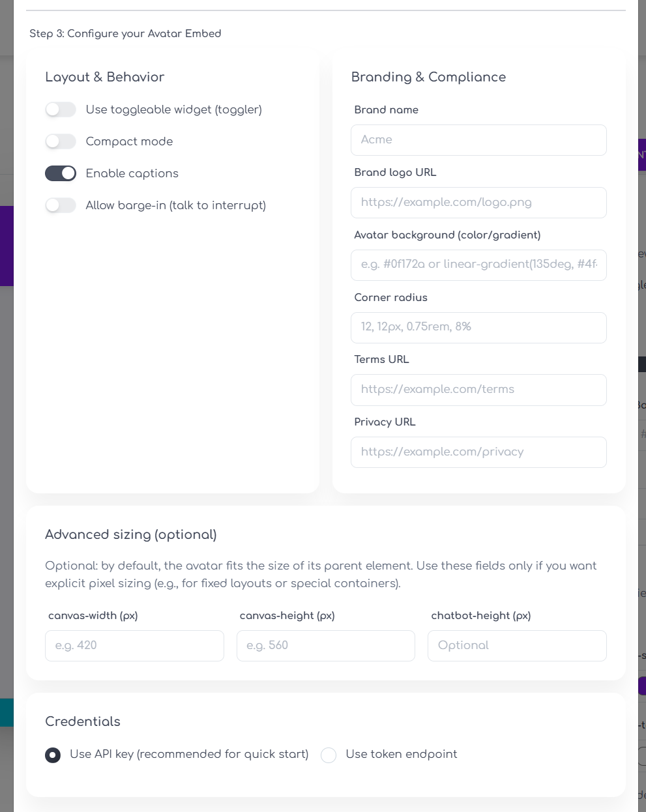The image size is (646, 812).
Task: Click the "Allow barge-in (talk to interrupt)" label
Action: 175,205
